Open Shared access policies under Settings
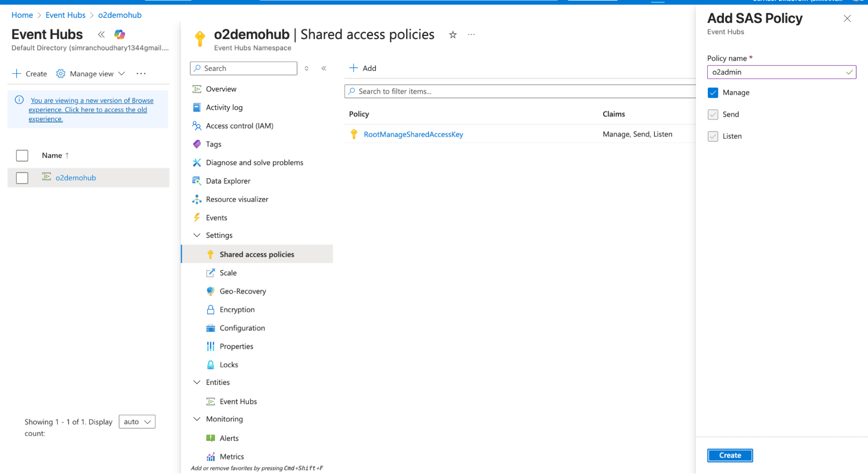 click(x=257, y=254)
